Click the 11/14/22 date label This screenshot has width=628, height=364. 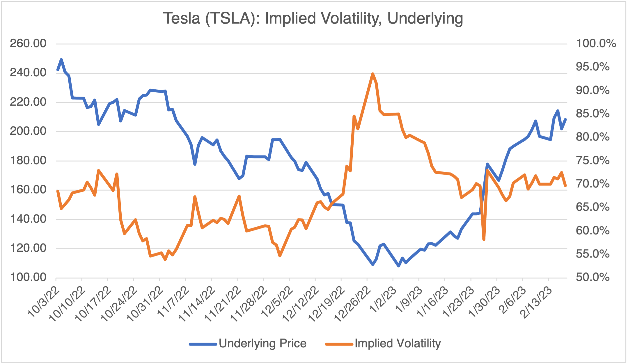click(x=197, y=304)
